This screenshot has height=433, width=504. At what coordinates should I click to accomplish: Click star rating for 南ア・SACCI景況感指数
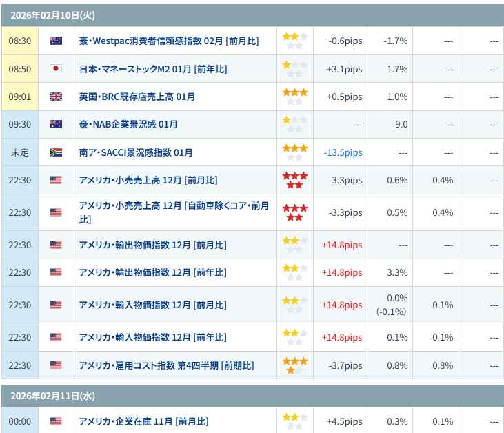point(295,152)
